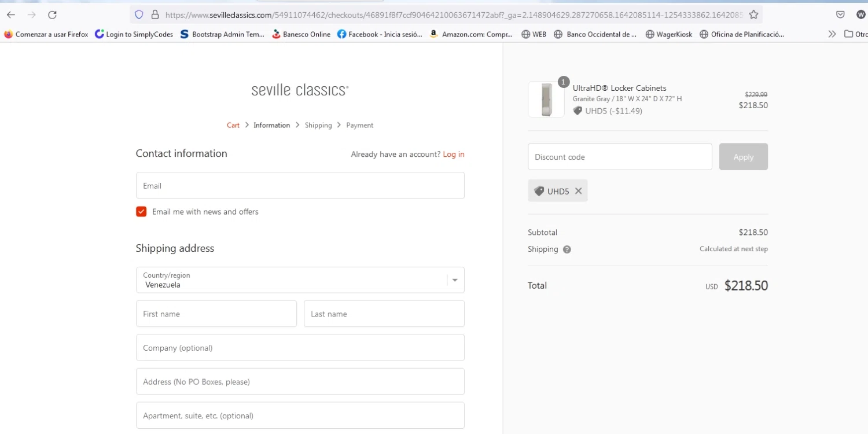This screenshot has width=868, height=434.
Task: Click the total amount $218.50
Action: pos(746,286)
